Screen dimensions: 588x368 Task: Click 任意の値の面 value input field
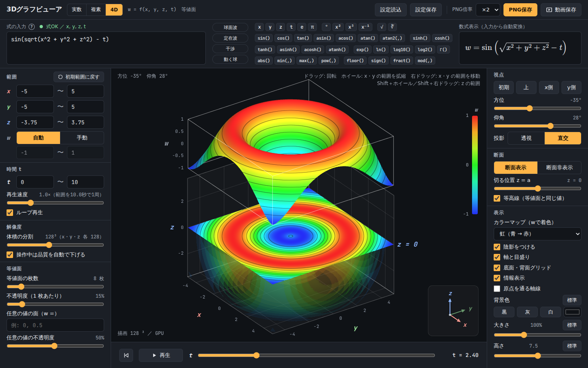[55, 325]
